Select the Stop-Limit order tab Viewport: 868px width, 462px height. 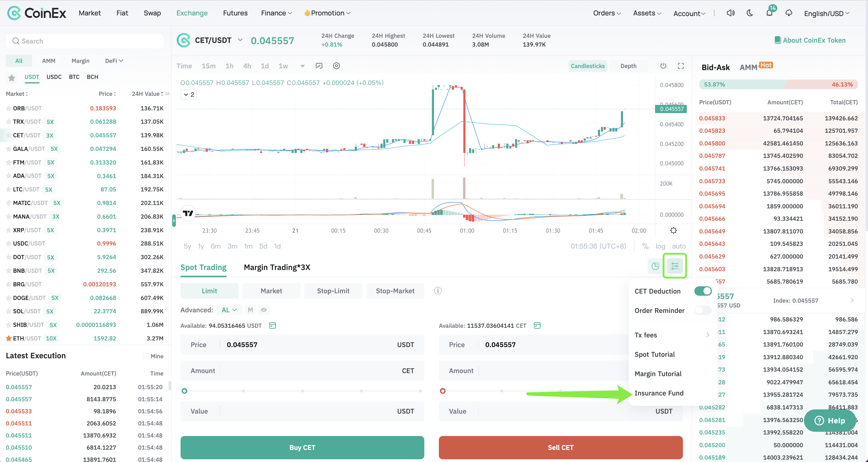pos(333,291)
